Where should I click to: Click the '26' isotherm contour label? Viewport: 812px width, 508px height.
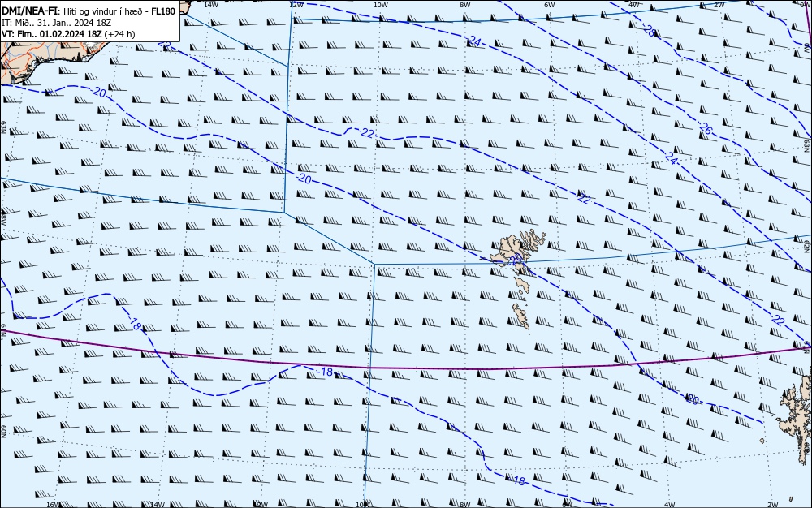tap(706, 128)
